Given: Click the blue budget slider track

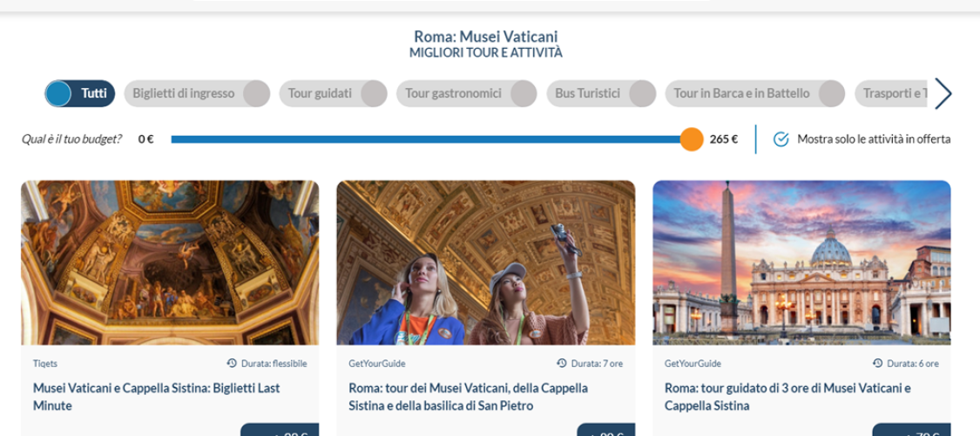Looking at the screenshot, I should (x=431, y=139).
